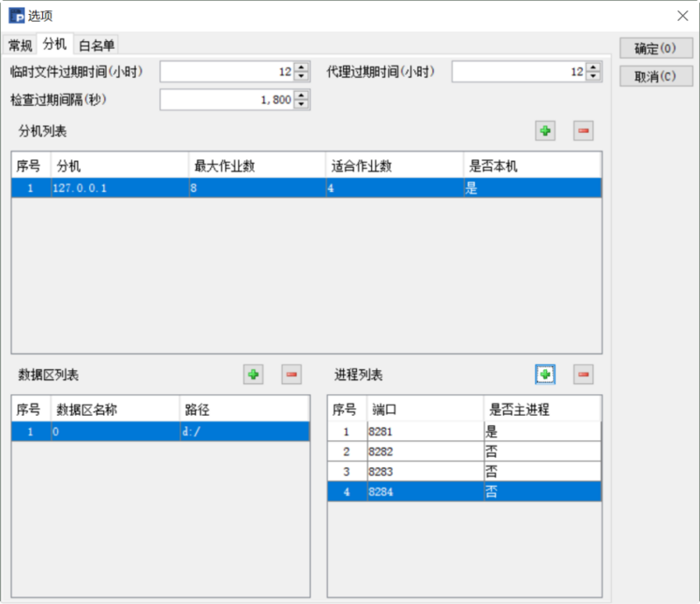Click the 选项 dialog app icon

click(x=17, y=16)
